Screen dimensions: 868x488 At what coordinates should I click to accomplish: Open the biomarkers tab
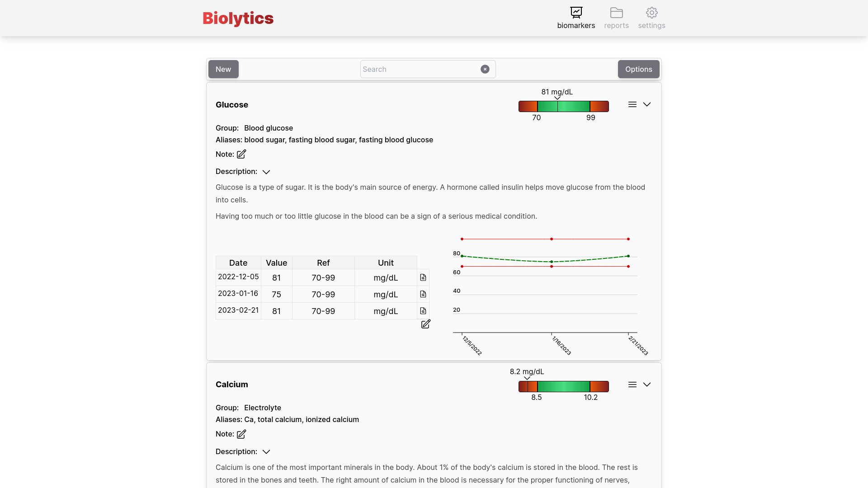(x=576, y=18)
